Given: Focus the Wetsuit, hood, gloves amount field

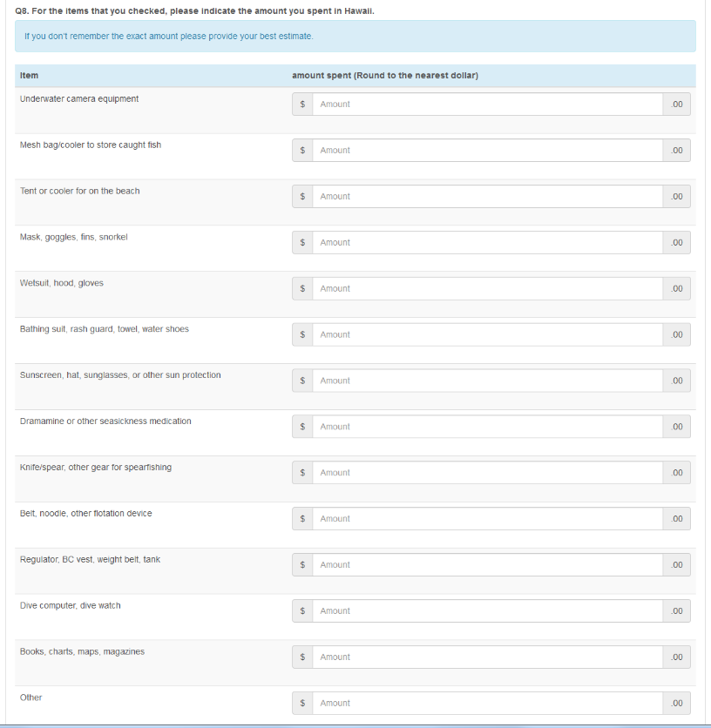Looking at the screenshot, I should coord(488,288).
